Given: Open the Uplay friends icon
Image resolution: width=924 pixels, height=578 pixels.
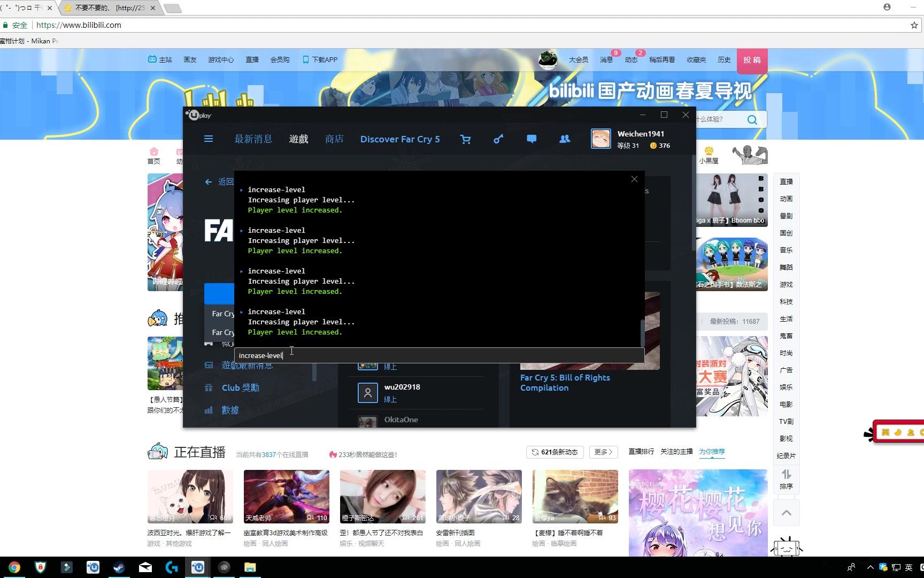Looking at the screenshot, I should click(x=565, y=139).
